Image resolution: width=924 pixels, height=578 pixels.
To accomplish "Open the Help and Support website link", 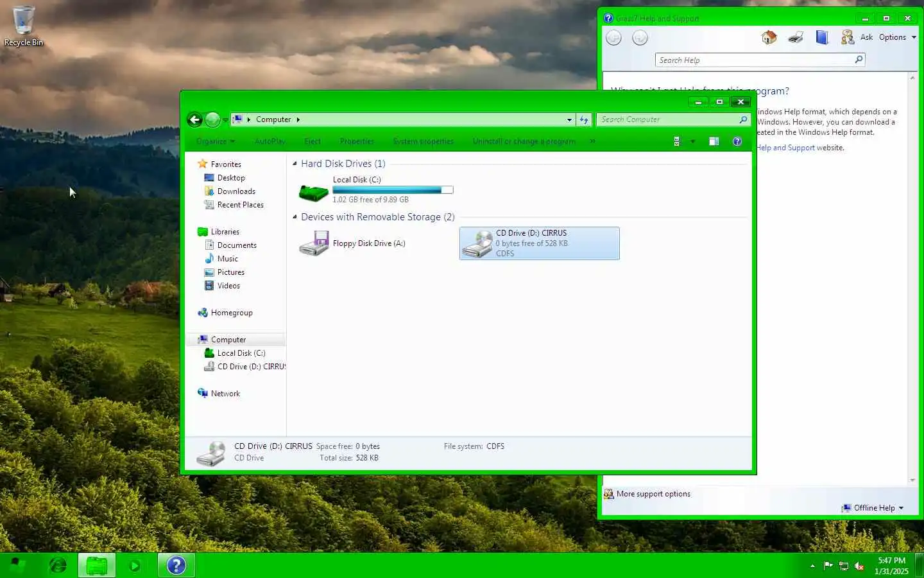I will click(785, 148).
